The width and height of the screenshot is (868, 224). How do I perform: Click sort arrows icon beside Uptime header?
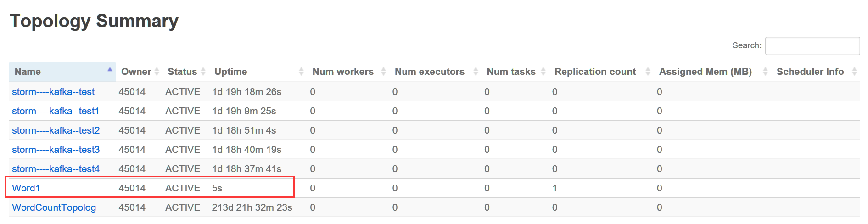tap(301, 72)
